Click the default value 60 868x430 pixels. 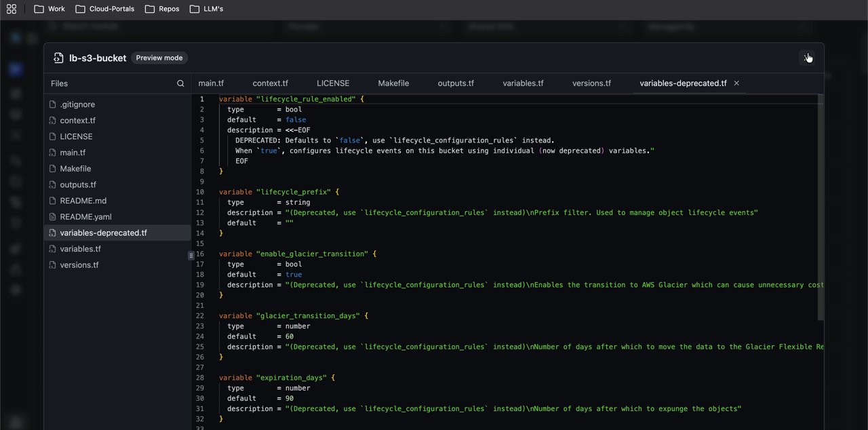pyautogui.click(x=290, y=336)
